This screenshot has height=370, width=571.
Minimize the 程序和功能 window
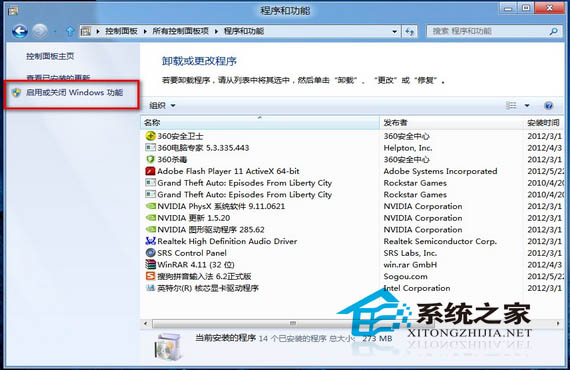pos(508,8)
